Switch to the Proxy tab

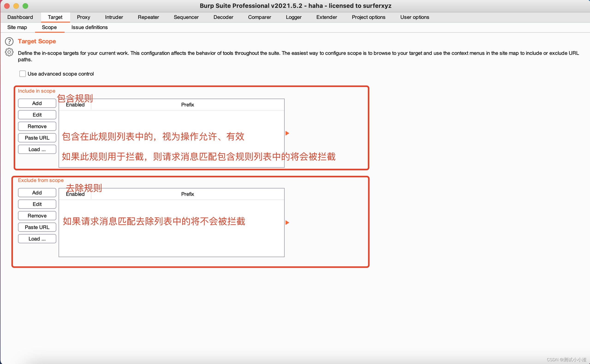83,17
